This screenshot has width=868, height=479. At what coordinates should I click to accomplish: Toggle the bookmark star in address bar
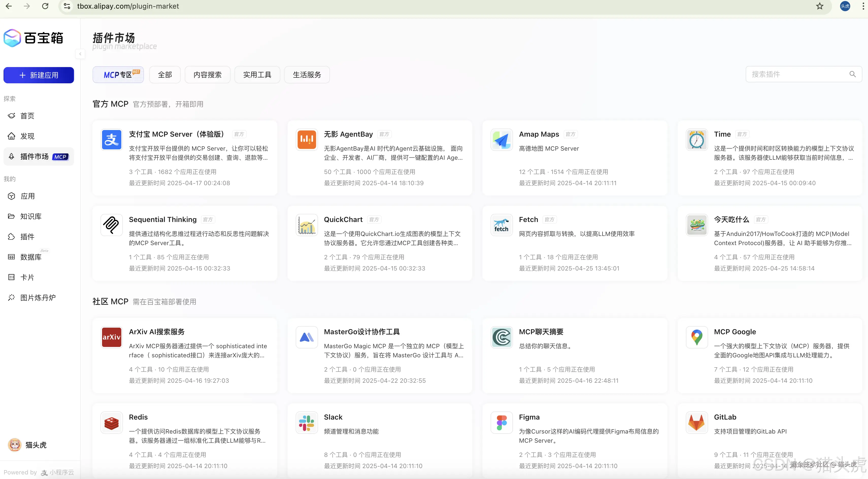pos(820,6)
